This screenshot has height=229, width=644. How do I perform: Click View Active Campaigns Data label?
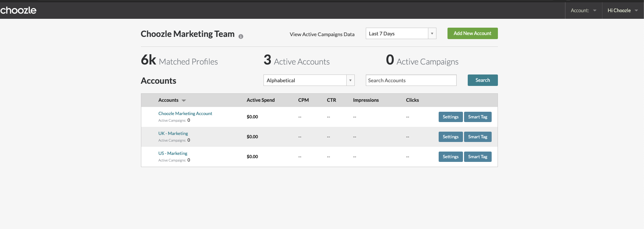[x=322, y=34]
